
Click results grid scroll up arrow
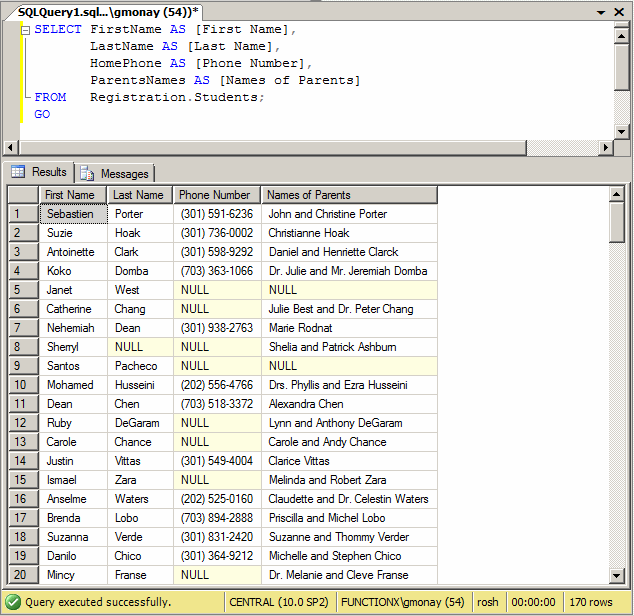(x=616, y=195)
